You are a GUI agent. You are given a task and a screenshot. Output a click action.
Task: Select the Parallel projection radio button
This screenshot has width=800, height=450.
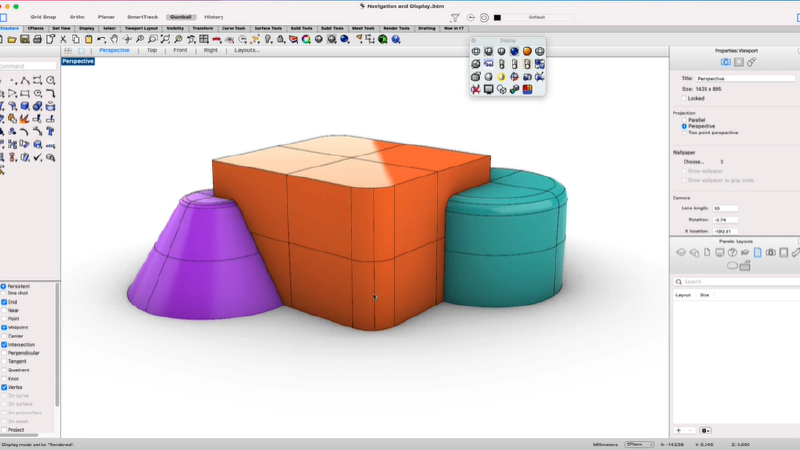684,120
